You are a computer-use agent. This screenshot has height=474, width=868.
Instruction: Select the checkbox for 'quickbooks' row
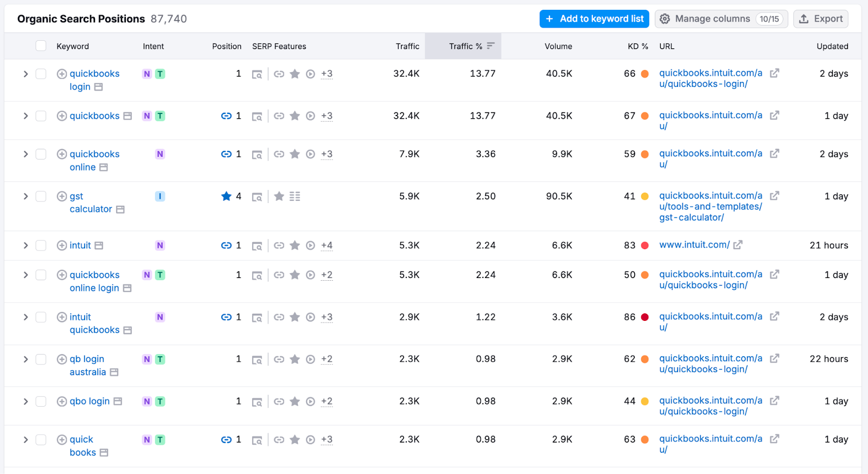(41, 116)
